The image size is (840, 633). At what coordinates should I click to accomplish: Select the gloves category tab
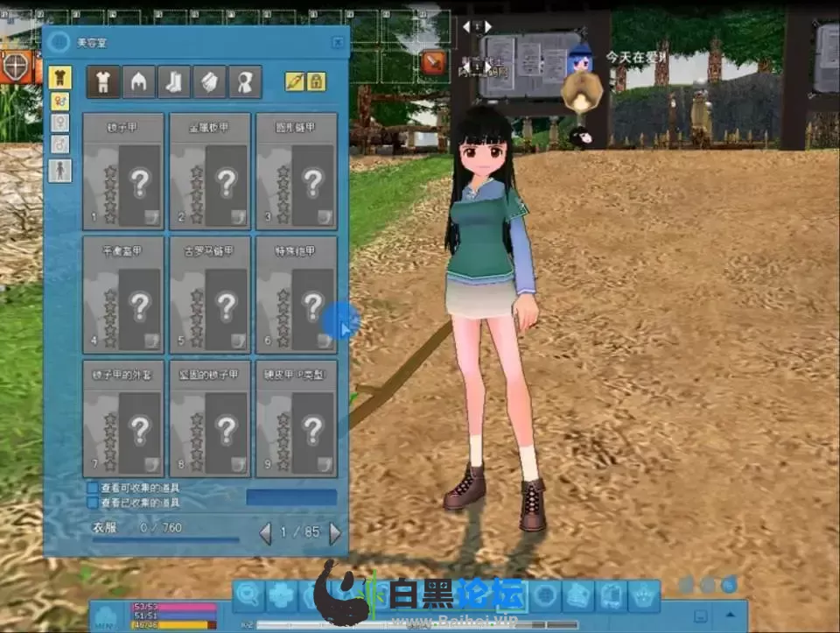click(x=209, y=82)
